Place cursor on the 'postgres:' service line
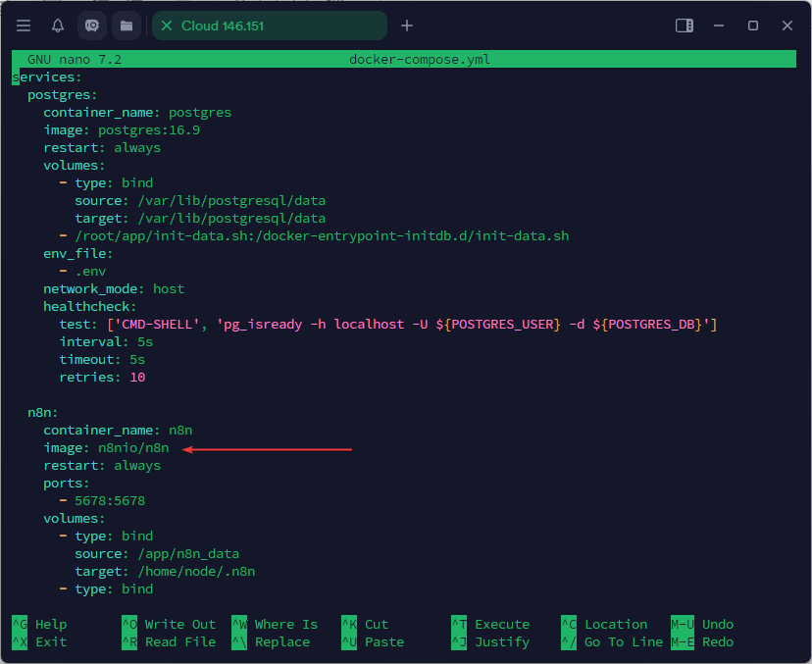This screenshot has height=664, width=812. coord(62,95)
